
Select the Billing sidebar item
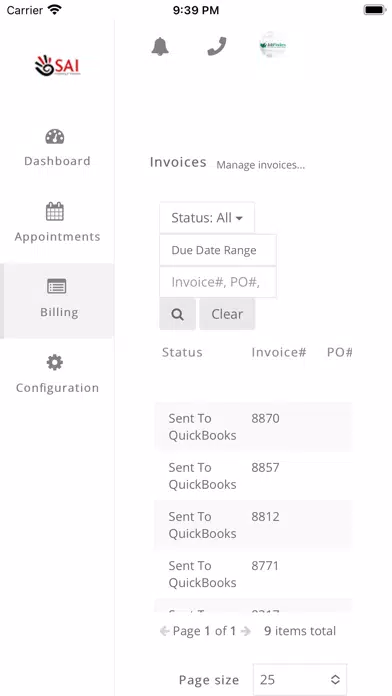[x=57, y=301]
